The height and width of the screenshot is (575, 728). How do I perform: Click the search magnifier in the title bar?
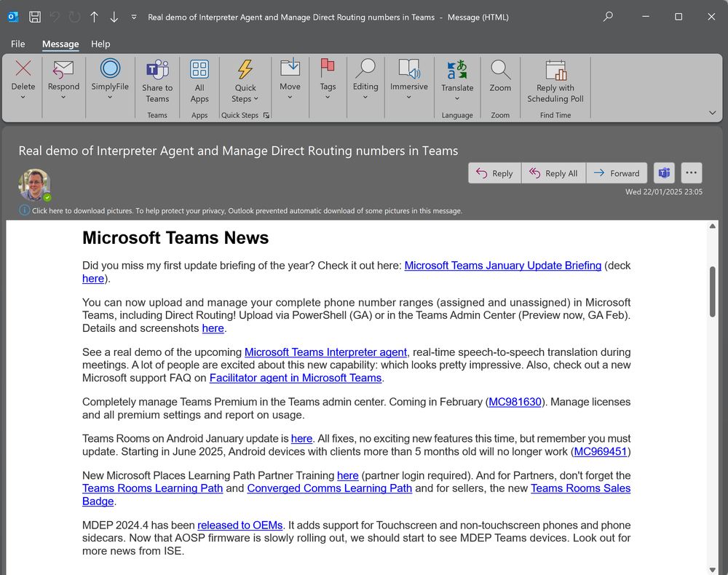(608, 17)
